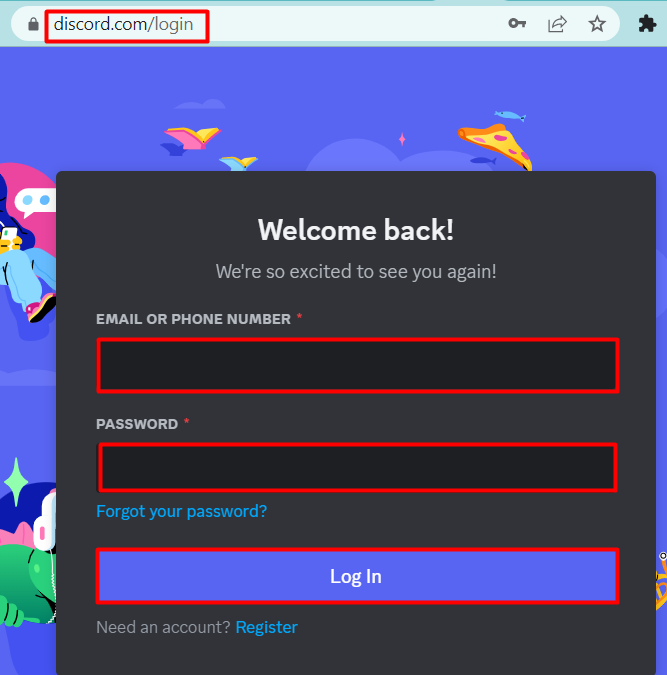Viewport: 667px width, 675px height.
Task: Click the PASSWORD field label
Action: pos(137,424)
